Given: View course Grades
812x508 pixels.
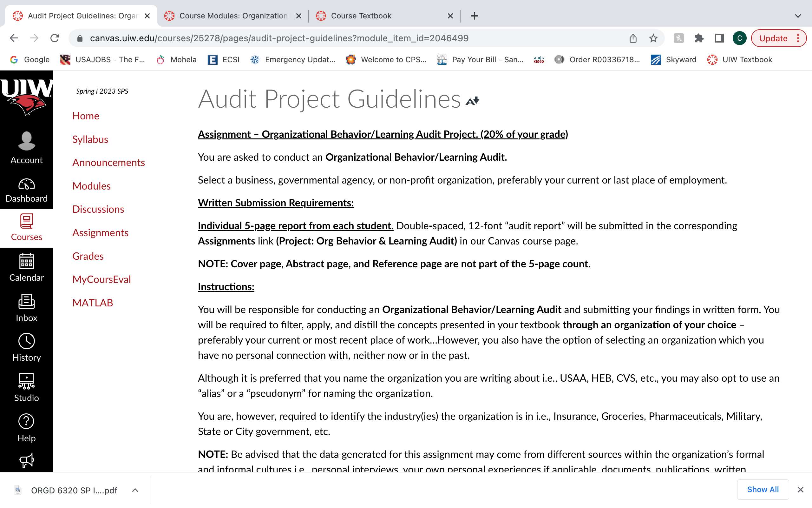Looking at the screenshot, I should click(88, 256).
